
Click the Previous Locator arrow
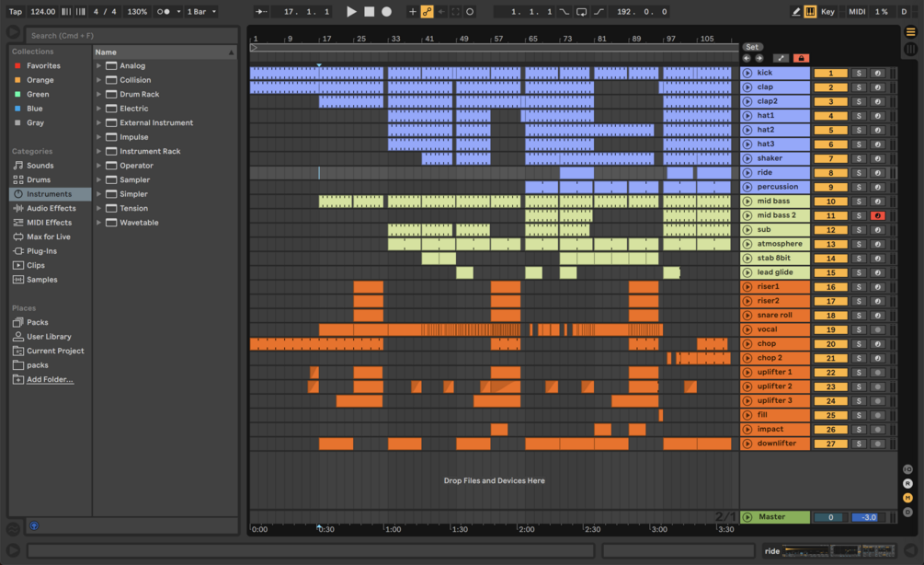pyautogui.click(x=747, y=58)
